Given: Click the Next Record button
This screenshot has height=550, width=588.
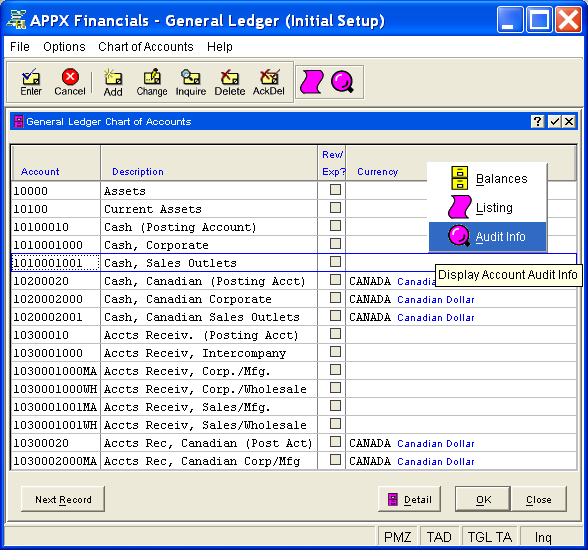Looking at the screenshot, I should tap(63, 499).
